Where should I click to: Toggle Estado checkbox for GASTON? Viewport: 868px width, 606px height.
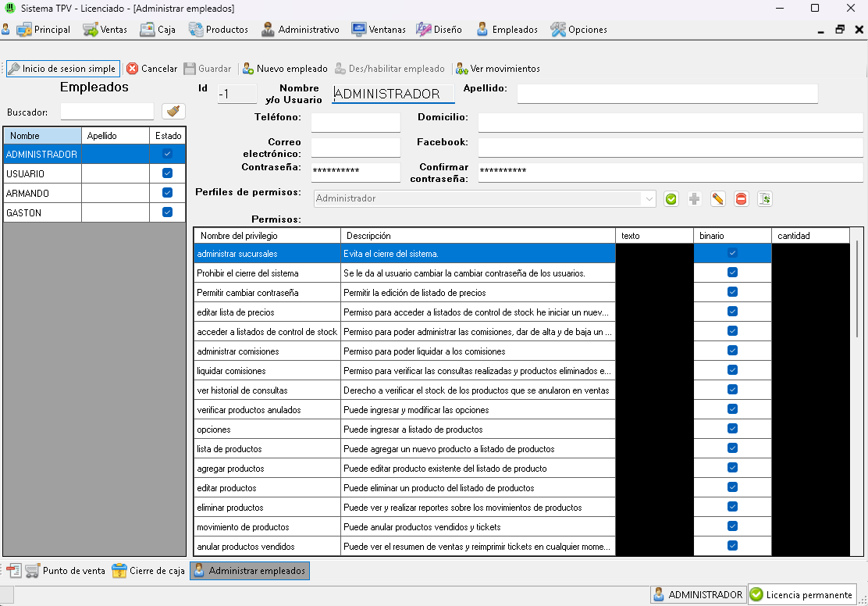[167, 212]
